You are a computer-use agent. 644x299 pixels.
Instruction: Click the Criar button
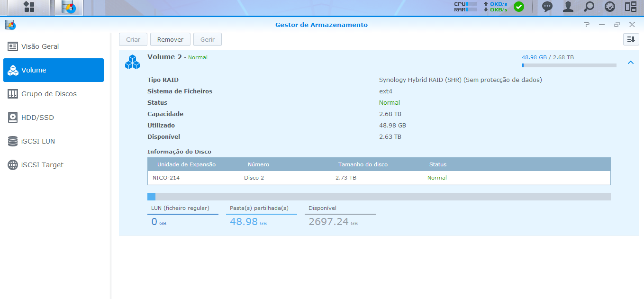[133, 39]
